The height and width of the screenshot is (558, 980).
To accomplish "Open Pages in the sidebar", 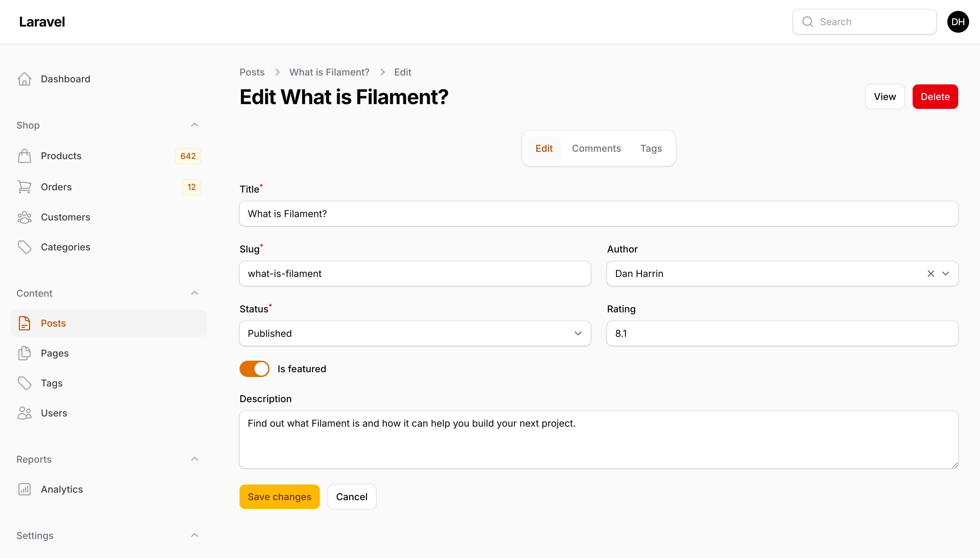I will (x=109, y=353).
